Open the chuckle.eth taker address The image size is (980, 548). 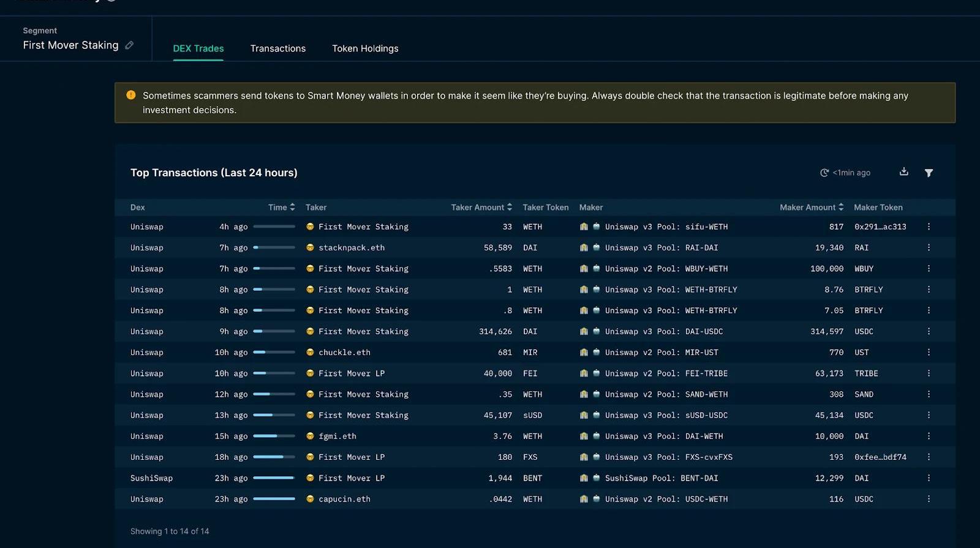click(344, 352)
